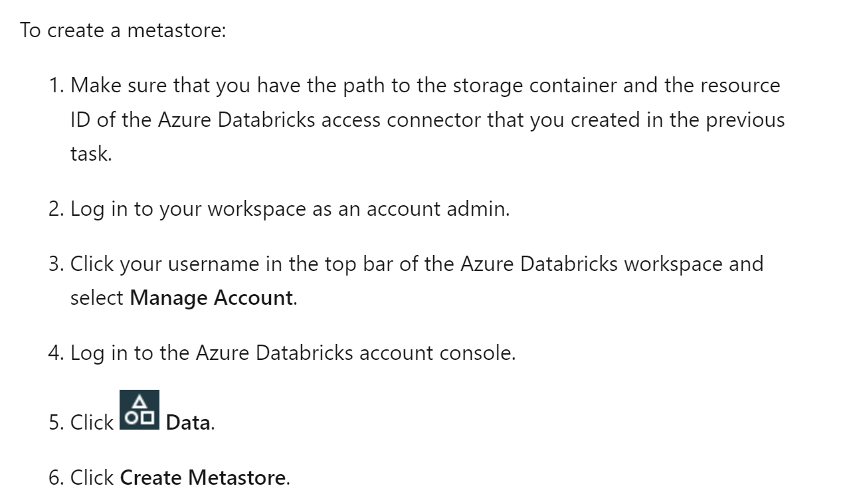845x504 pixels.
Task: Click the word 'select' before Manage Account
Action: (97, 297)
